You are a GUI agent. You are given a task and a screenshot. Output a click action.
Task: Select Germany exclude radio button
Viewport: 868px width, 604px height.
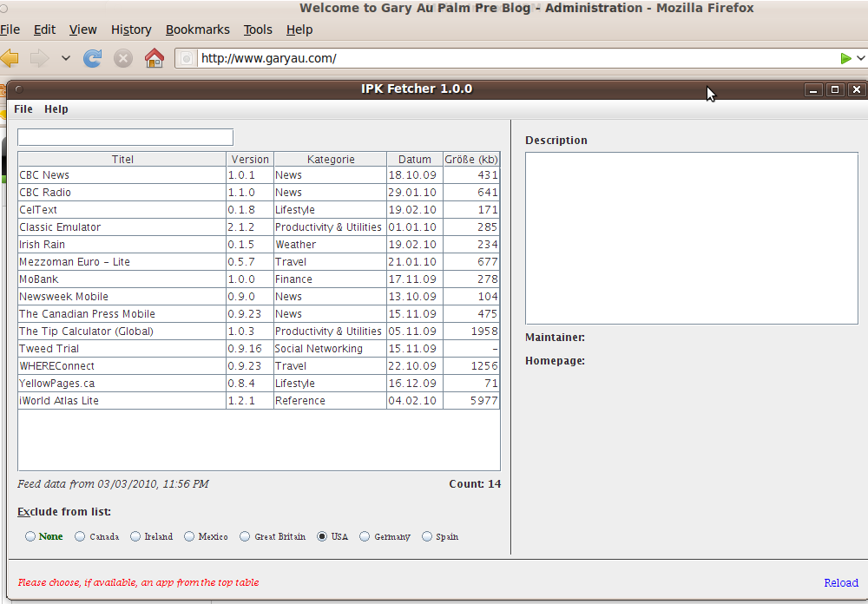point(365,536)
